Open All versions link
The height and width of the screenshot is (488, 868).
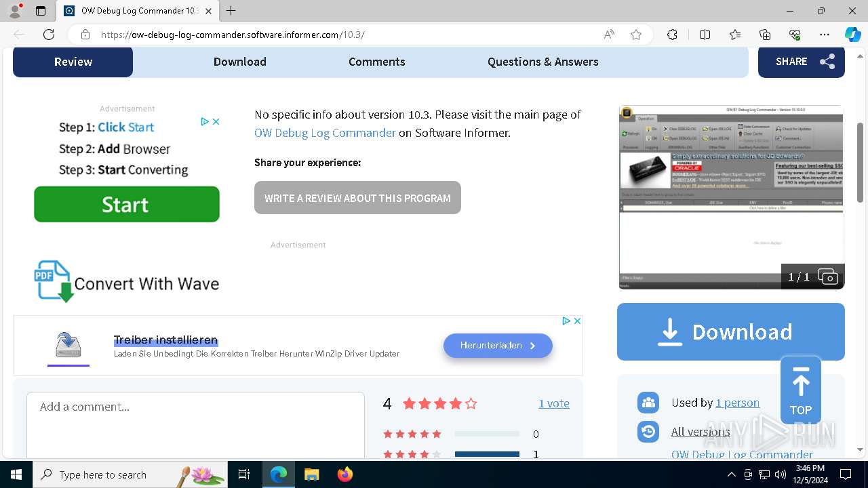coord(701,432)
